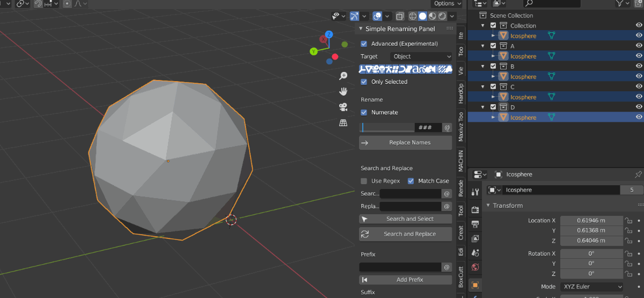644x298 pixels.
Task: Select rendered viewport shading
Action: click(442, 17)
